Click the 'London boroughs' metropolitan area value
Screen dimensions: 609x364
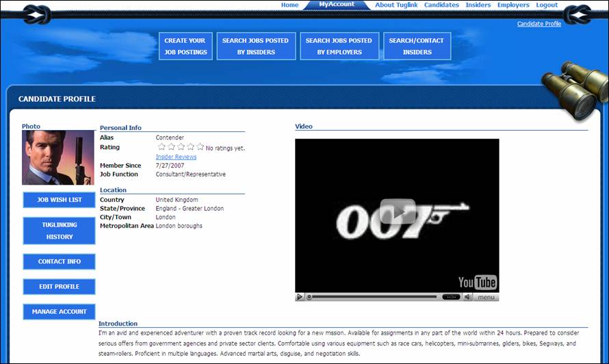point(179,226)
